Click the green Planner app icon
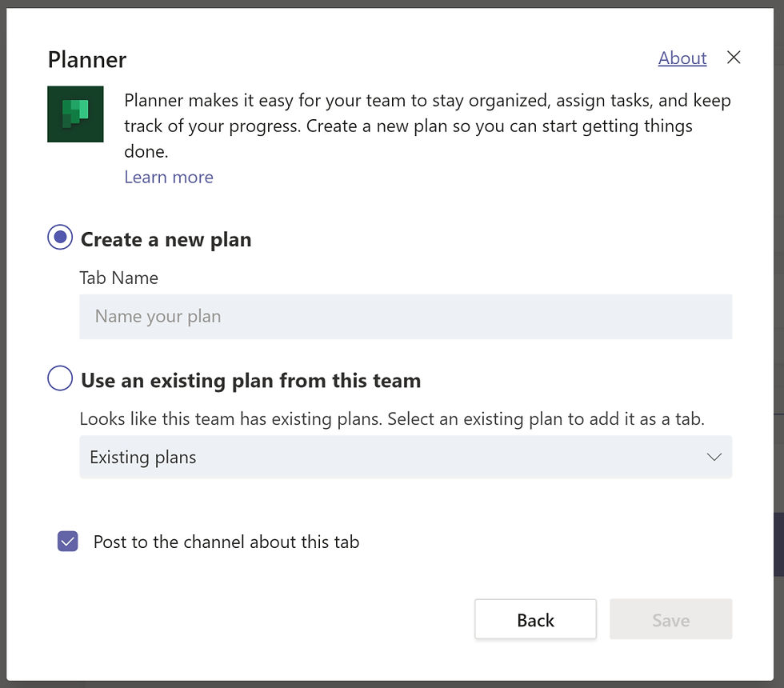 pyautogui.click(x=75, y=114)
